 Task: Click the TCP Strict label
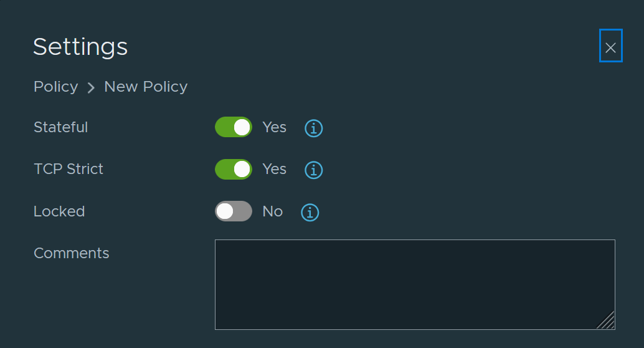(x=68, y=169)
